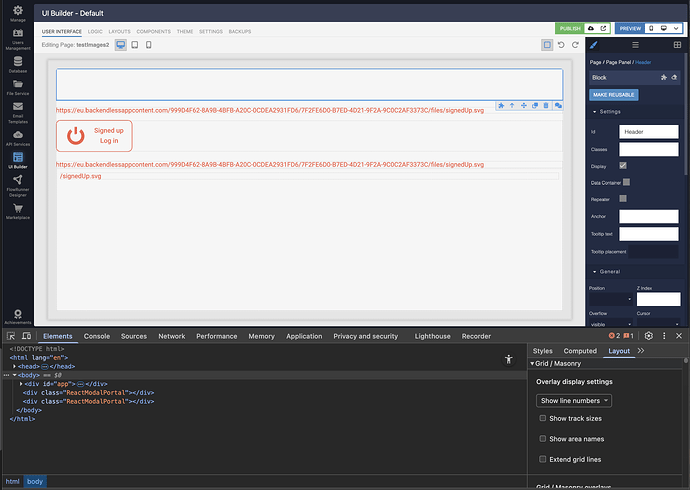Click the Classes input field

click(x=649, y=149)
